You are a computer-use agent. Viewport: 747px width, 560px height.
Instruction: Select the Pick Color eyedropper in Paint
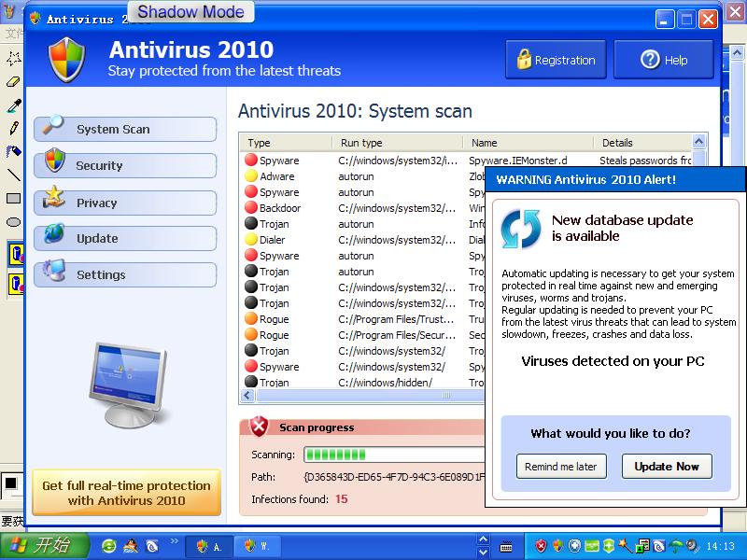pos(14,105)
